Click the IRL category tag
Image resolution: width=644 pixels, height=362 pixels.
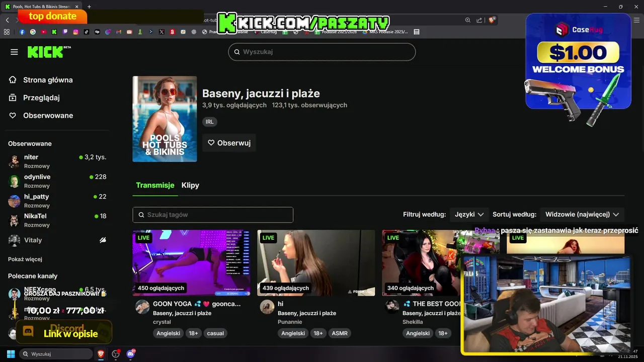[209, 122]
